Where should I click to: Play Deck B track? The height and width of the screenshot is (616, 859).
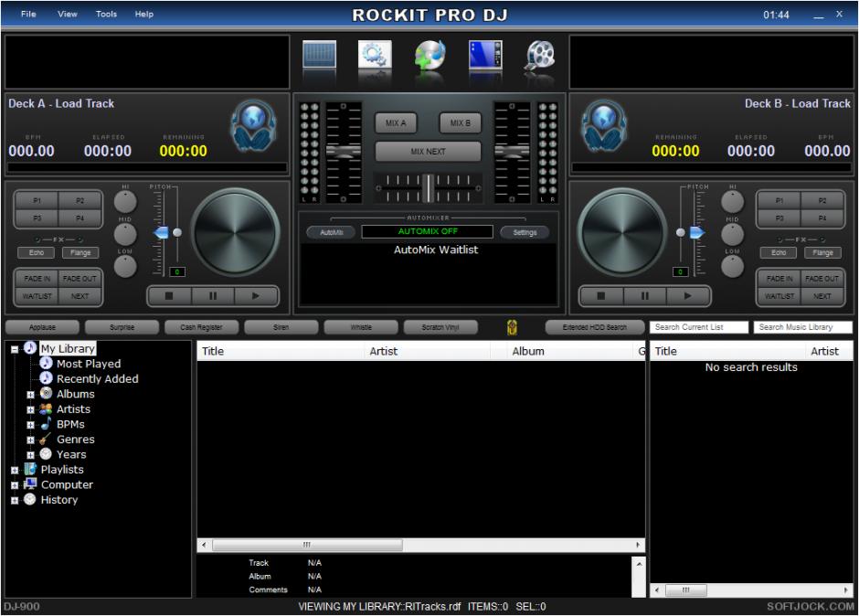[687, 296]
